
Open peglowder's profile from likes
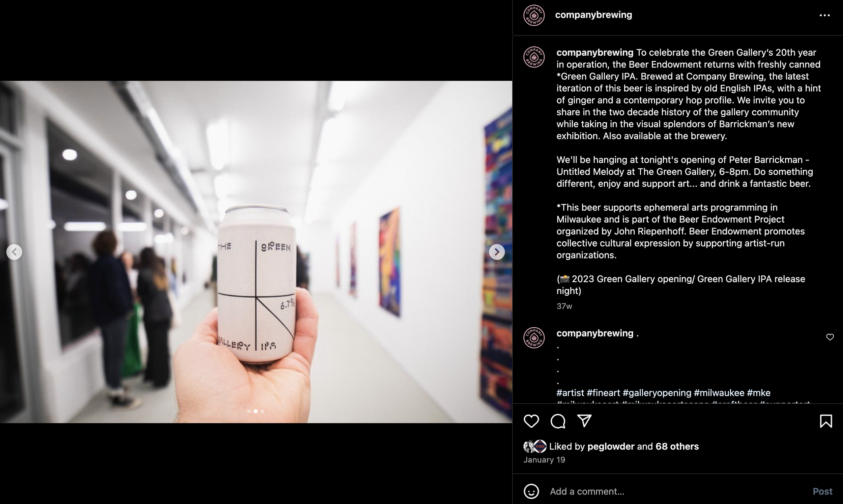tap(611, 446)
